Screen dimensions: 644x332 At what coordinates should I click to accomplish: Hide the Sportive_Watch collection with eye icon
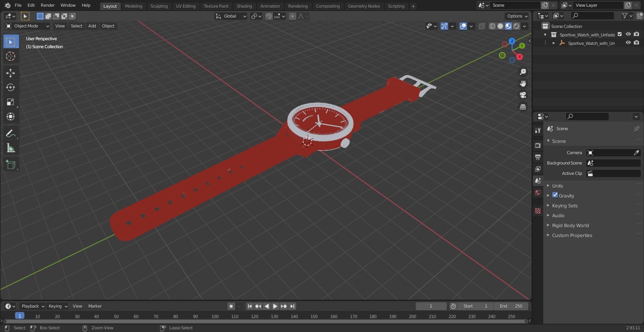click(628, 34)
